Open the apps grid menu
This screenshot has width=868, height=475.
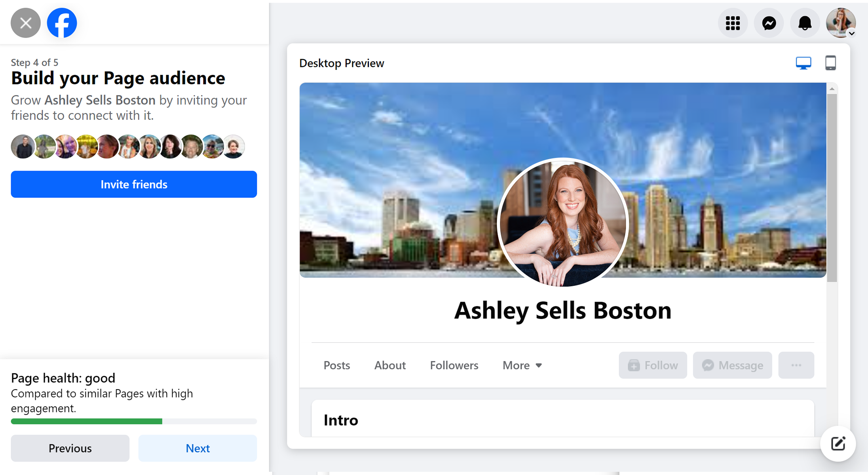click(x=733, y=23)
